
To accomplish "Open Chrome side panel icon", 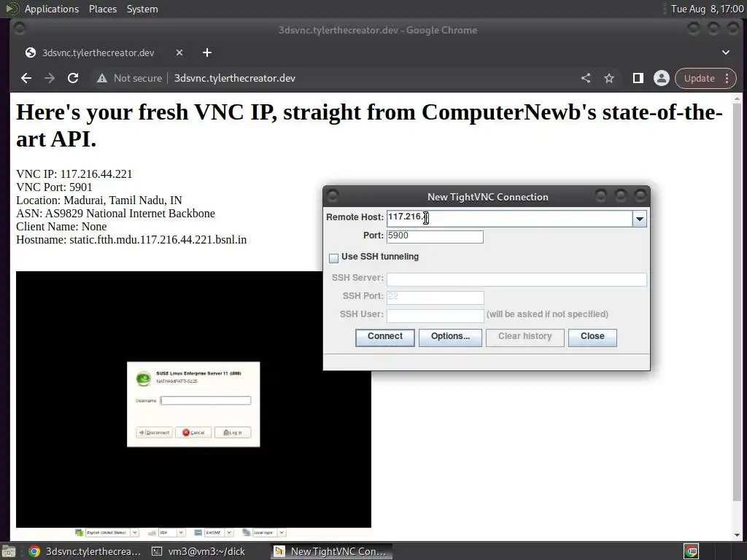I will point(638,78).
